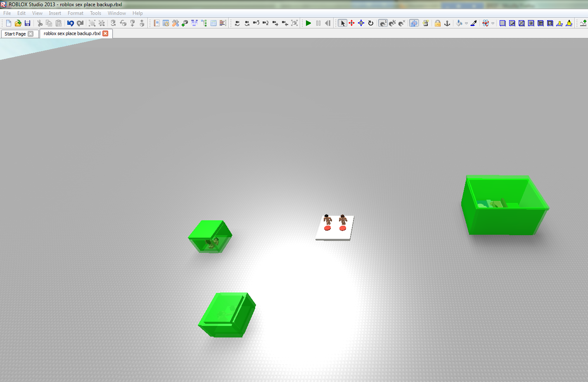The width and height of the screenshot is (588, 382).
Task: Close the roblox place backup.rbxl tab
Action: coord(105,33)
